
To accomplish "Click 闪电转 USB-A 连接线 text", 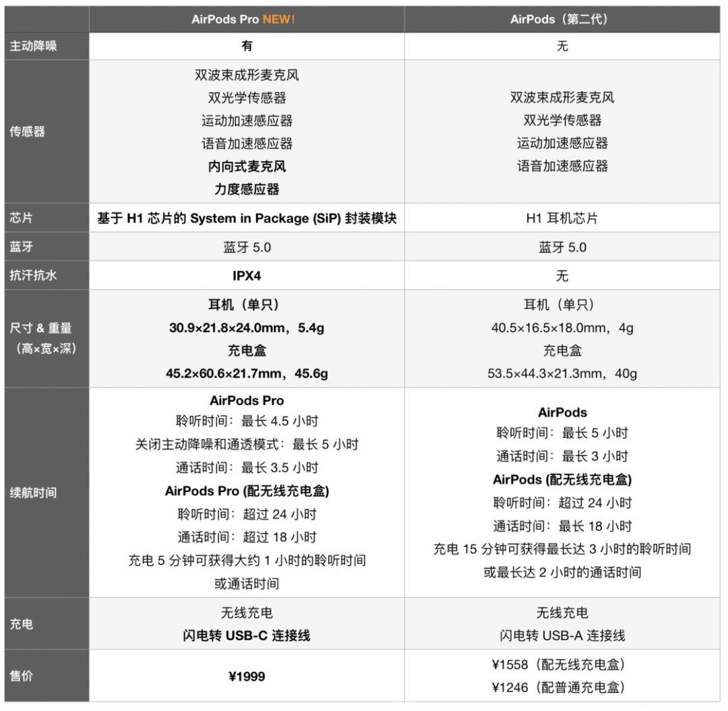I will tap(562, 636).
